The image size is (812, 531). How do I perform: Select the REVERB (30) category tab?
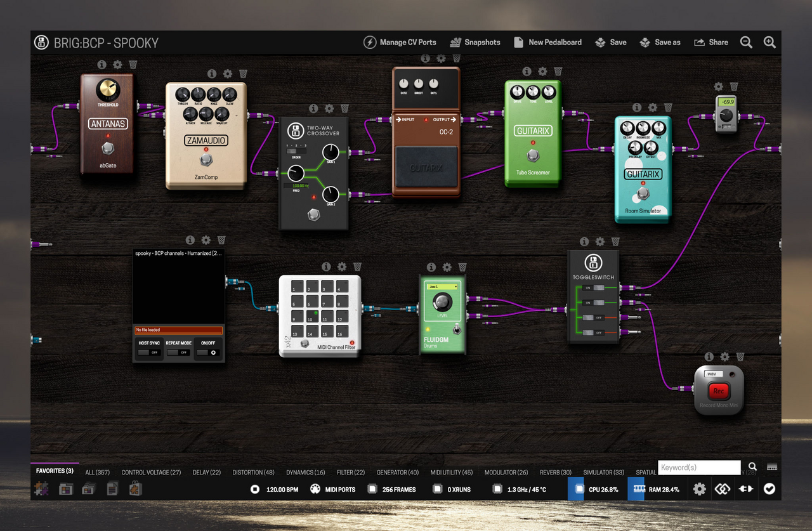[x=555, y=472]
